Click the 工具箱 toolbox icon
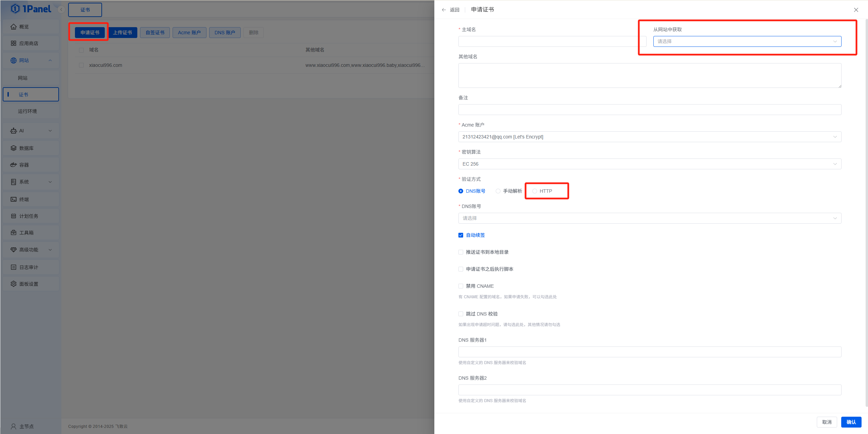868x434 pixels. pyautogui.click(x=14, y=233)
